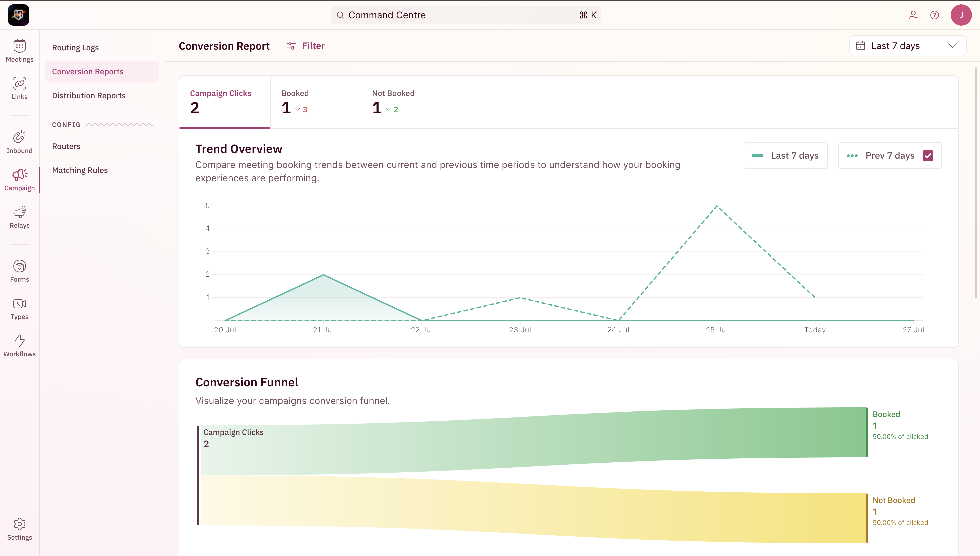
Task: Click the Conversion Funnel heading
Action: [x=247, y=382]
